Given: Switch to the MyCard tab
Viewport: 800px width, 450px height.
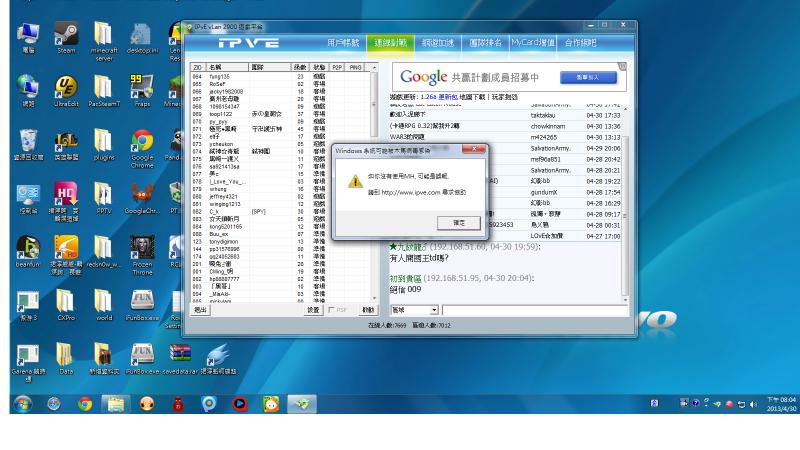Looking at the screenshot, I should [533, 43].
